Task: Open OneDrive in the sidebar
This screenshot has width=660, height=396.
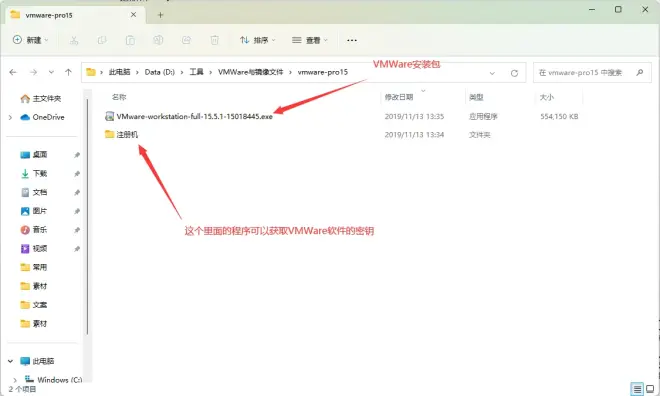Action: [x=43, y=117]
